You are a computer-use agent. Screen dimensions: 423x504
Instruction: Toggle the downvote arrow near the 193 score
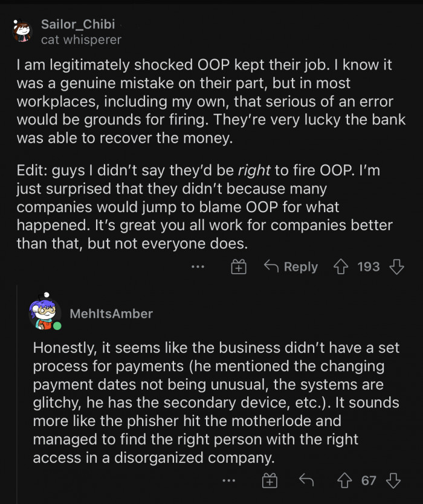[x=397, y=267]
